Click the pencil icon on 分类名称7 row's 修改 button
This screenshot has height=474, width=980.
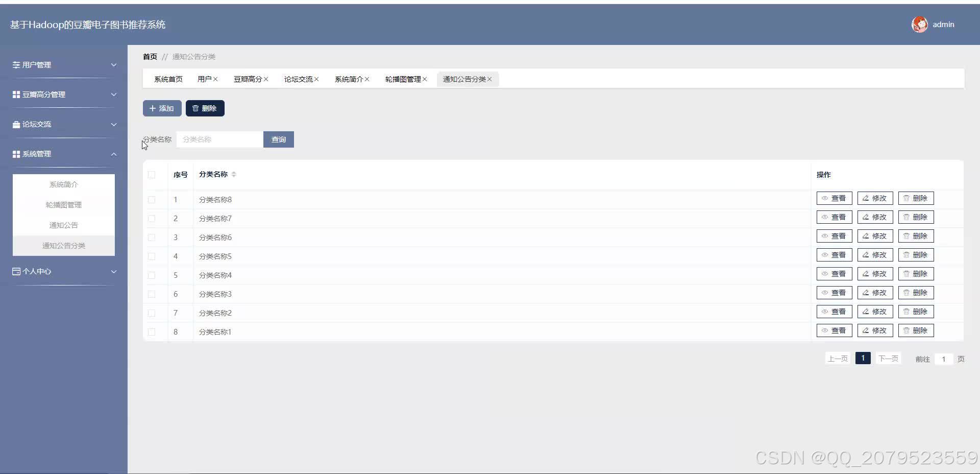tap(865, 217)
